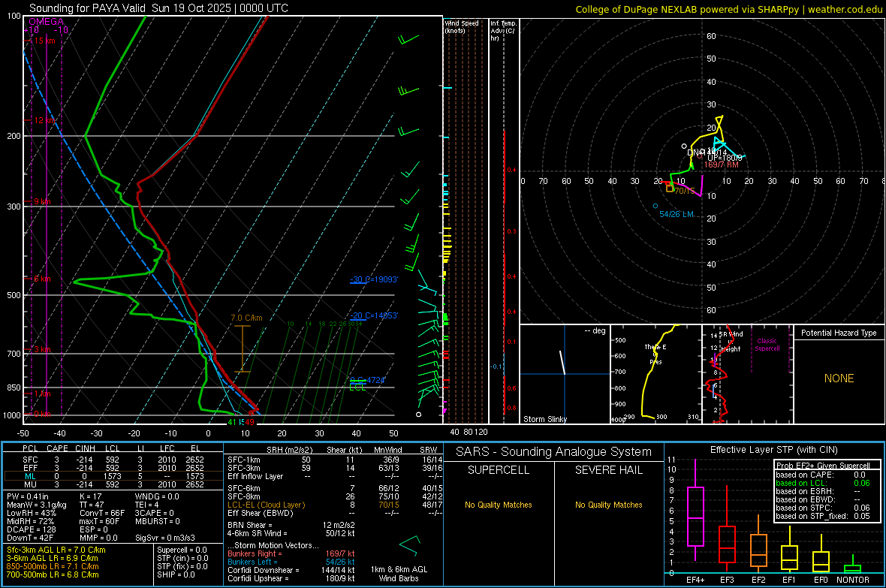Click 'SARS - Sounding Analogue System' heading

(x=554, y=452)
